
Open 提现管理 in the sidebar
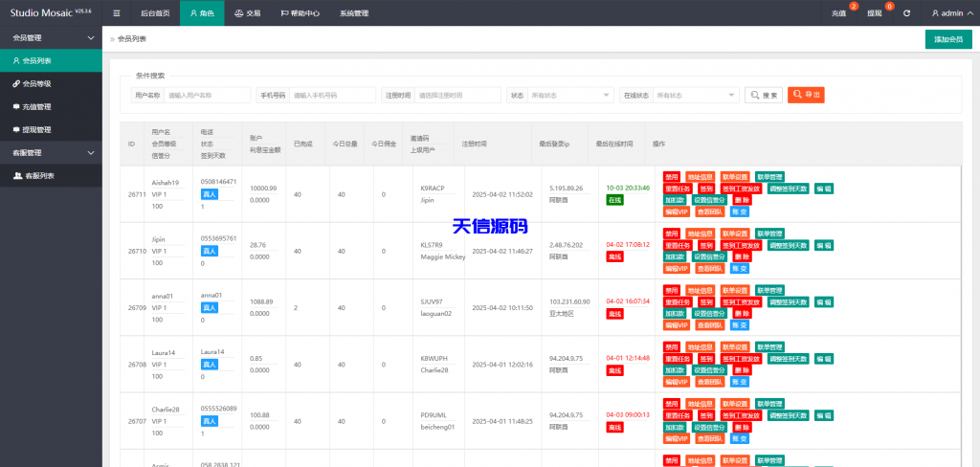point(37,129)
